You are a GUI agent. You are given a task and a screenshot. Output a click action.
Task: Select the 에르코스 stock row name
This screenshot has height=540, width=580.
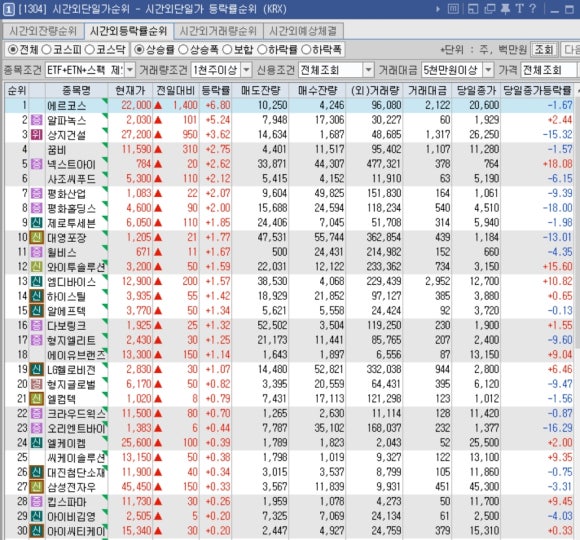pyautogui.click(x=67, y=106)
